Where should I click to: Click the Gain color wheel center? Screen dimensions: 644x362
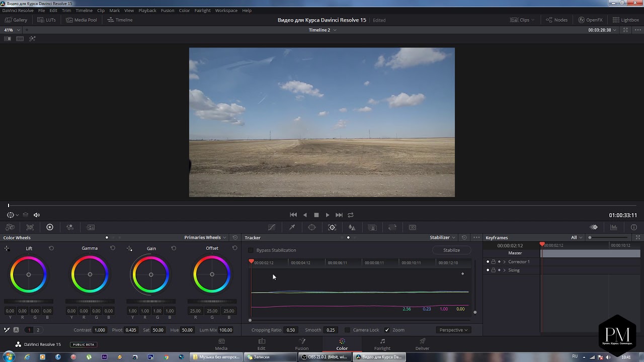(x=151, y=275)
